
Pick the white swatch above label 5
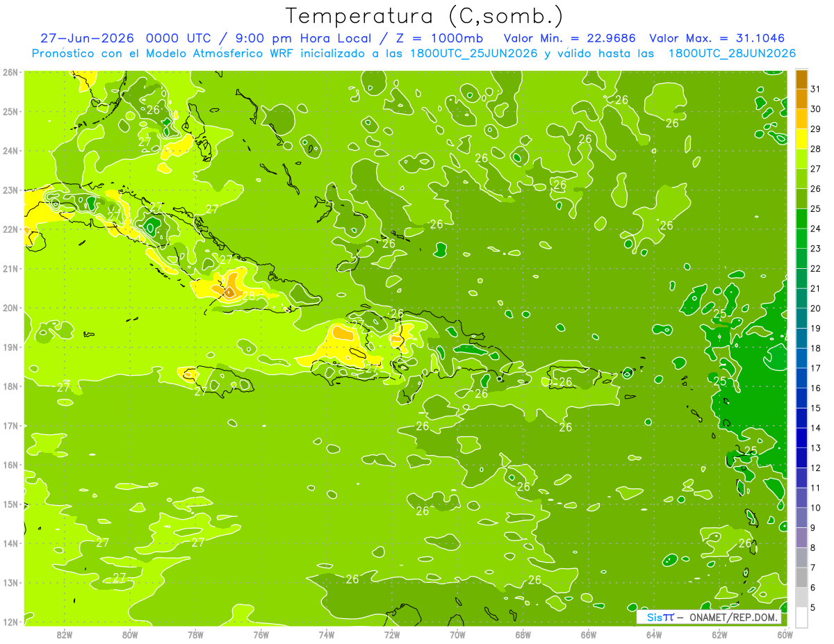(x=801, y=617)
